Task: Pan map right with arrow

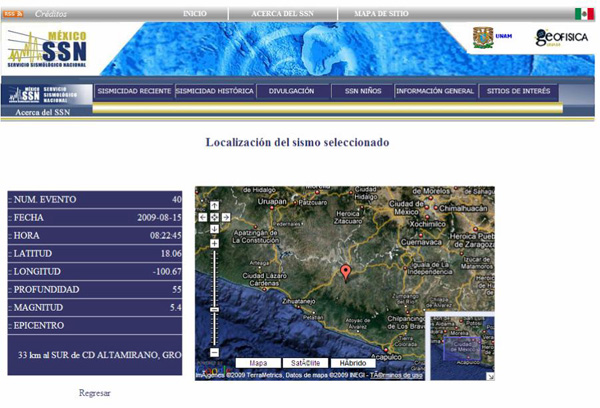Action: tap(226, 217)
